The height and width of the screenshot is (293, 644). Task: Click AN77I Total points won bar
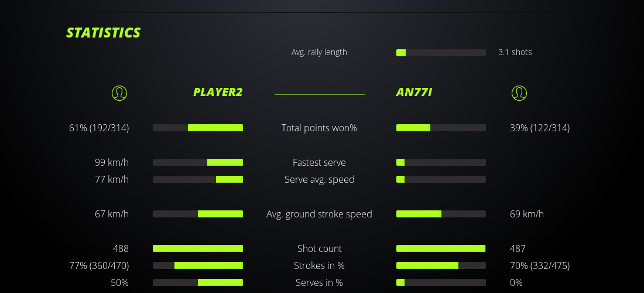pyautogui.click(x=441, y=128)
